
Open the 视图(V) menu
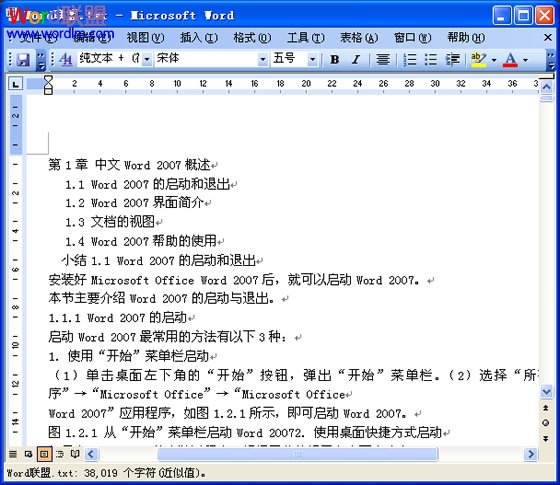(145, 38)
